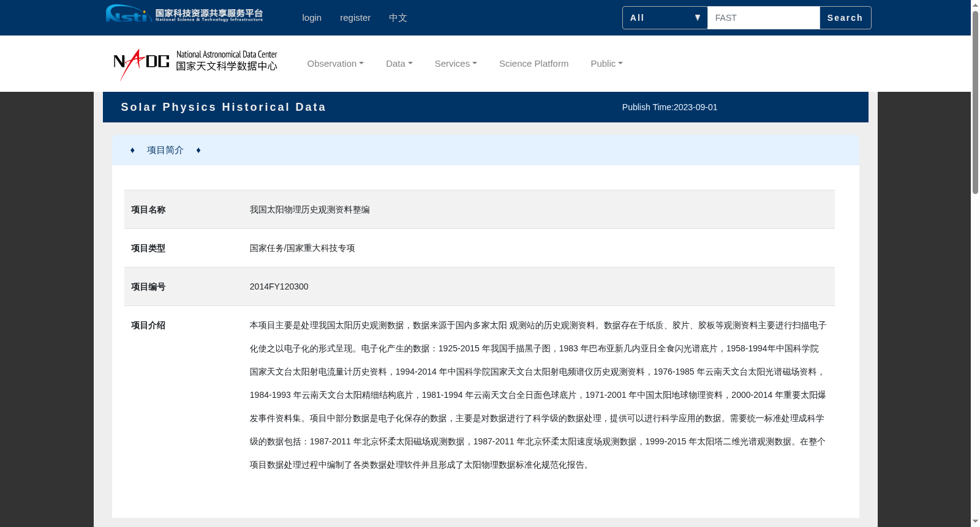
Task: Click the Solar Physics Historical Data title
Action: pyautogui.click(x=224, y=107)
